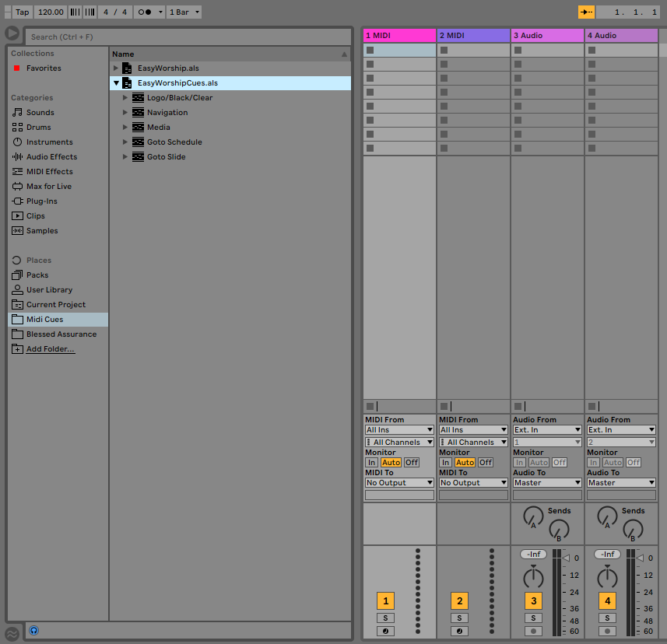667x644 pixels.
Task: Click the Search browser field
Action: pos(188,37)
